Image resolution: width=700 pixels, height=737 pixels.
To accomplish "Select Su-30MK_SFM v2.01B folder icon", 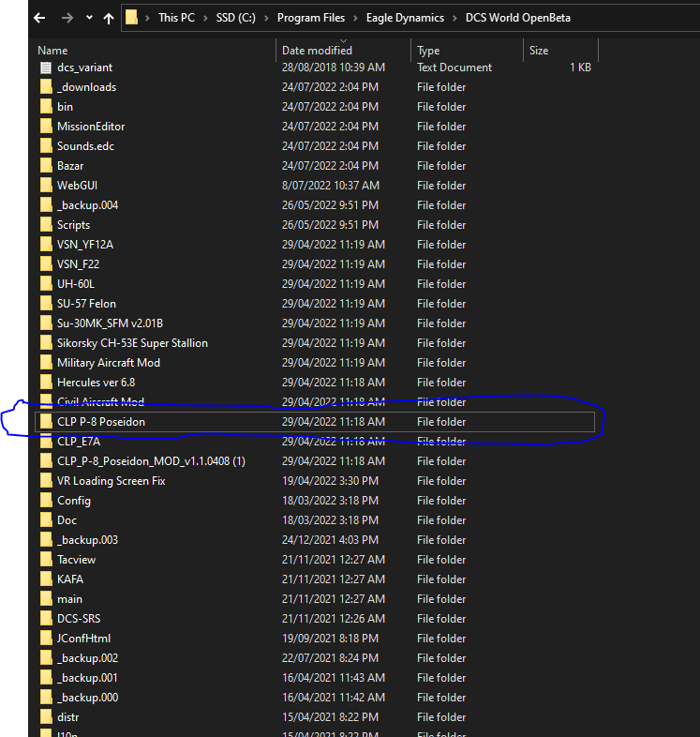I will 46,323.
